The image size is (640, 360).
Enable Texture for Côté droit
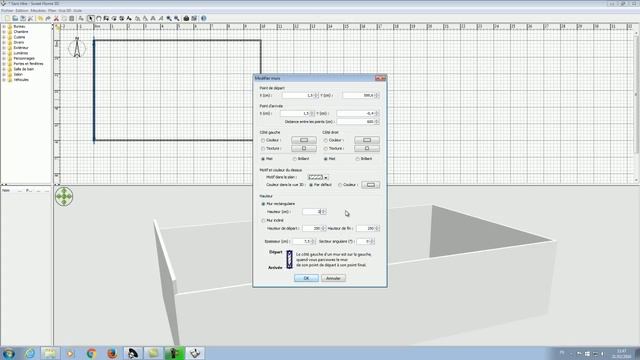click(326, 149)
